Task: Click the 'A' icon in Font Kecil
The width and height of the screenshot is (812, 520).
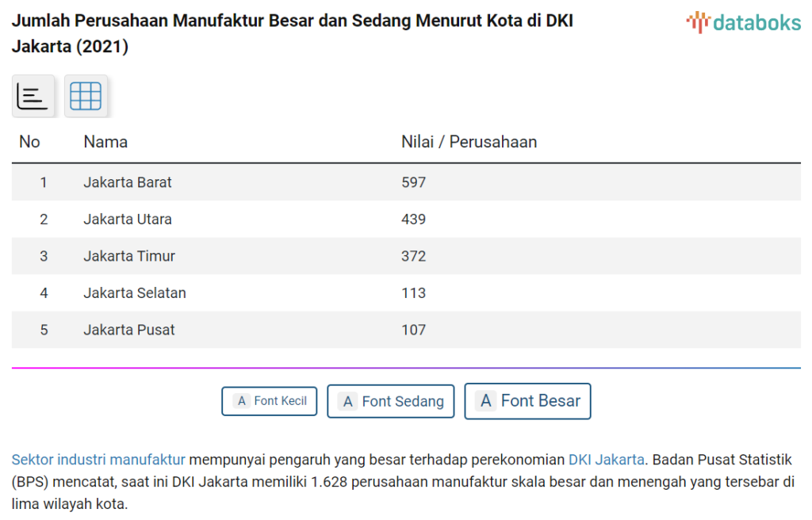Action: (241, 401)
